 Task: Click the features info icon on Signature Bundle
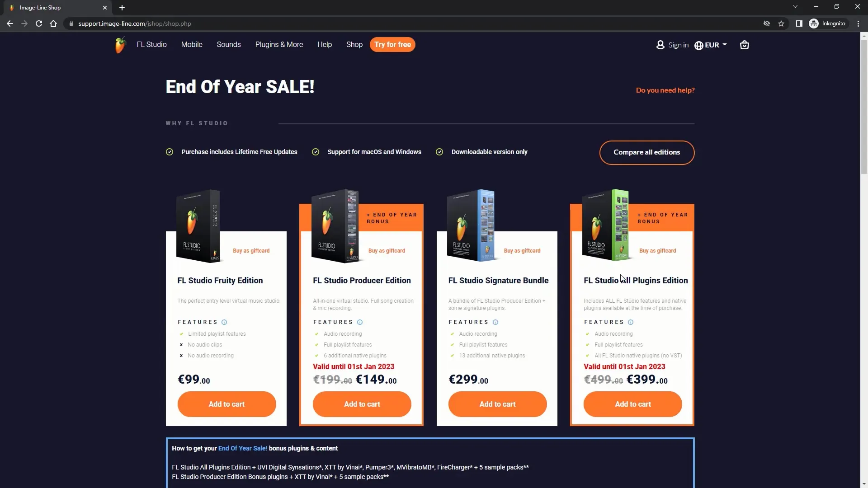495,322
